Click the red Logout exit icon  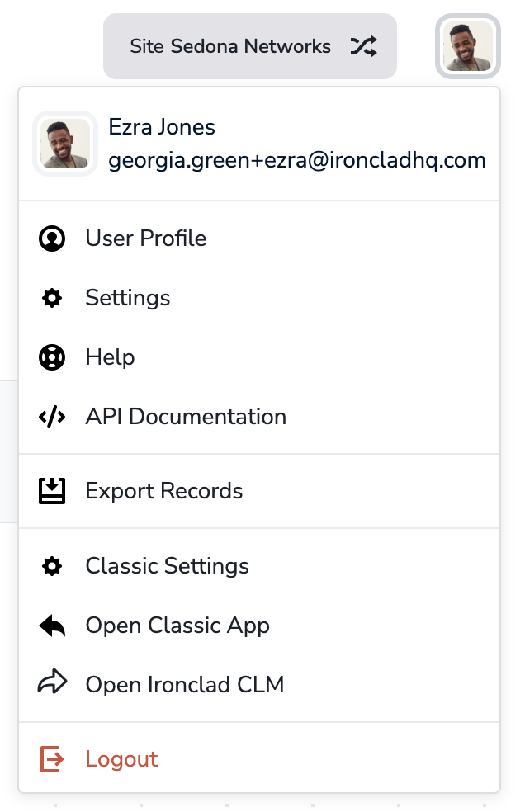[x=52, y=759]
